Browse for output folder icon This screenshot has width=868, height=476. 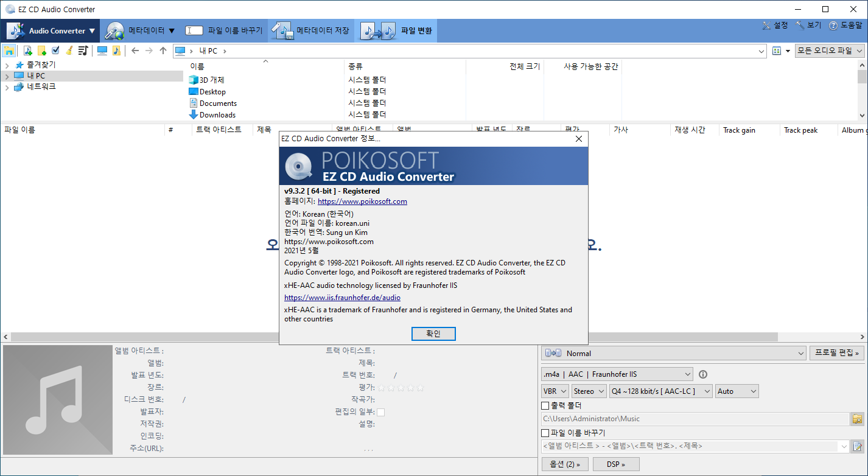pyautogui.click(x=857, y=419)
